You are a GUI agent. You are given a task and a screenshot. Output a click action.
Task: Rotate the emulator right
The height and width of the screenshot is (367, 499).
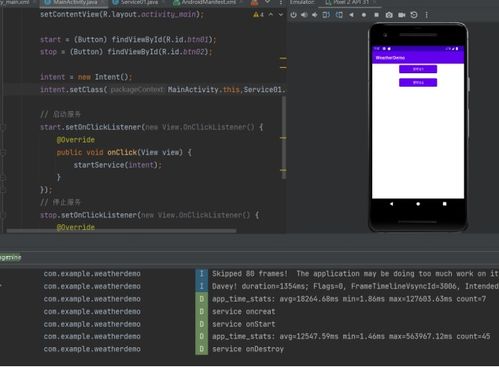click(339, 15)
